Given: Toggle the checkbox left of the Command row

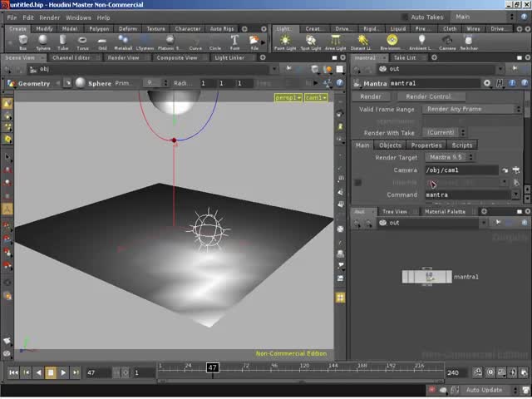Looking at the screenshot, I should (x=358, y=182).
